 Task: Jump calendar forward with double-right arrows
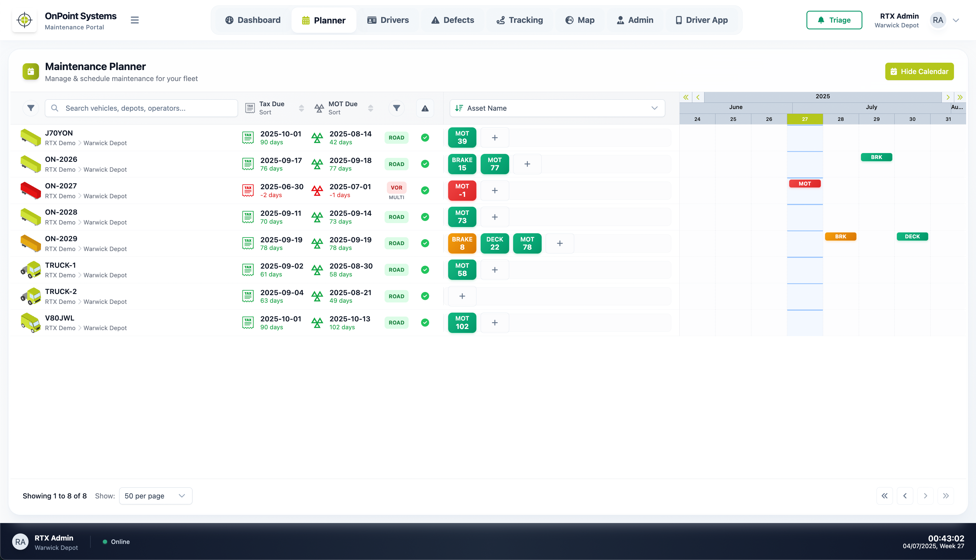point(960,97)
